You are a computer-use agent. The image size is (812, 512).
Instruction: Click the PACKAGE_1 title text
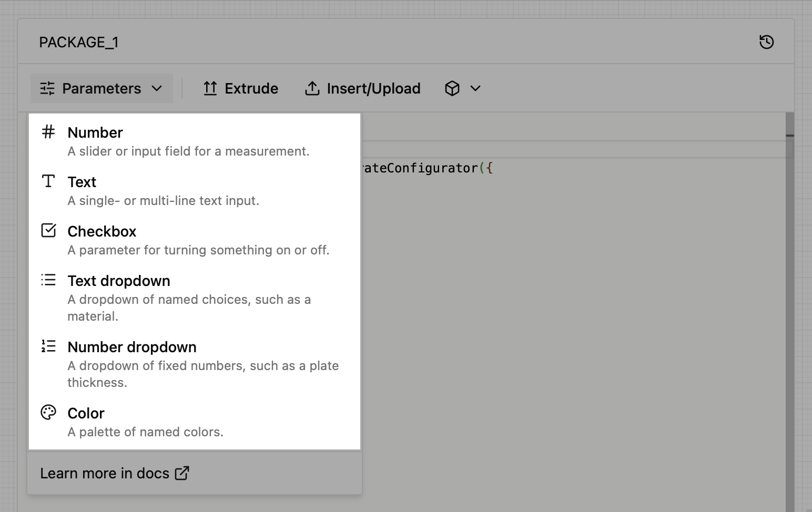tap(79, 42)
